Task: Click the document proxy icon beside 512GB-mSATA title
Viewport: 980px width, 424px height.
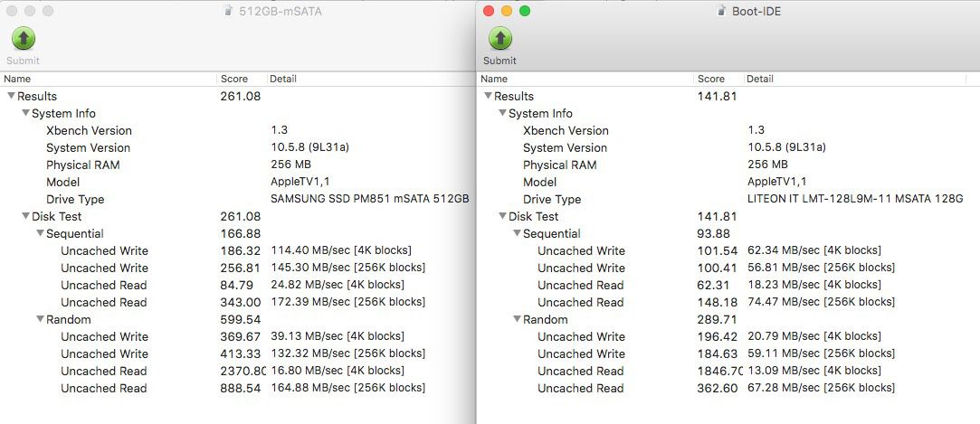Action: point(229,11)
